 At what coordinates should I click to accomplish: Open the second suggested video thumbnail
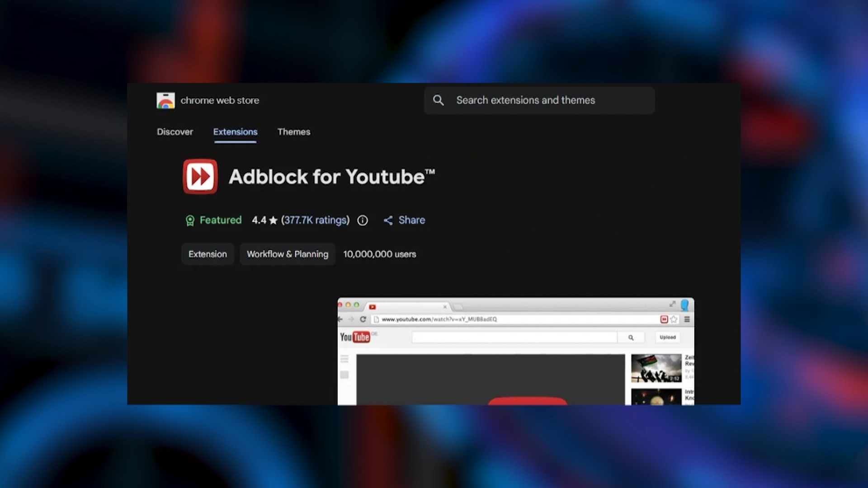pos(656,397)
